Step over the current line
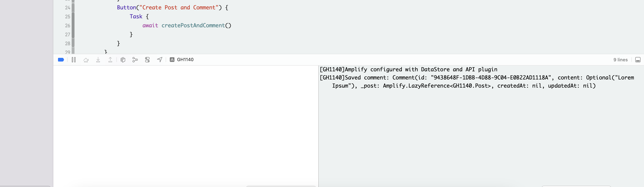The height and width of the screenshot is (187, 644). [x=86, y=59]
